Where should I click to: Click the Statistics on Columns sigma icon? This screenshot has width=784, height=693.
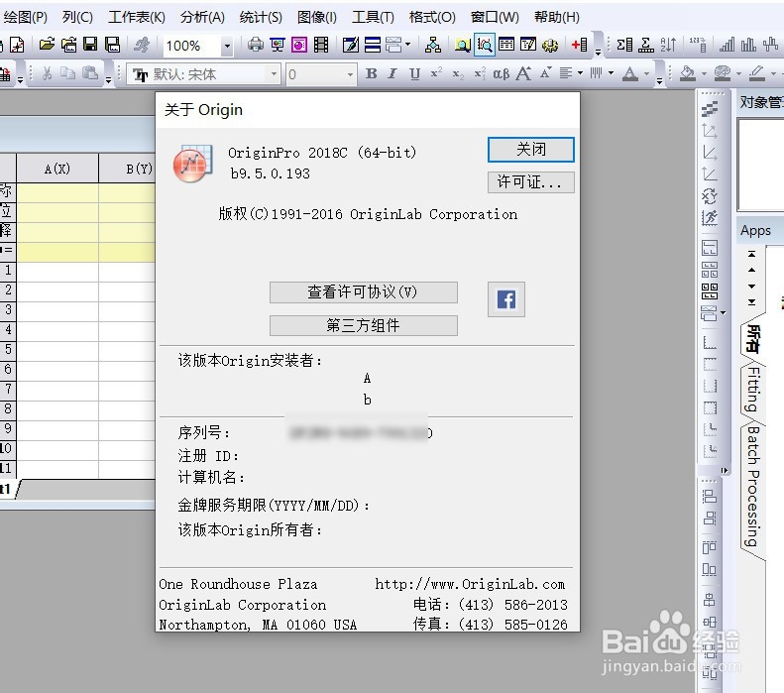624,45
